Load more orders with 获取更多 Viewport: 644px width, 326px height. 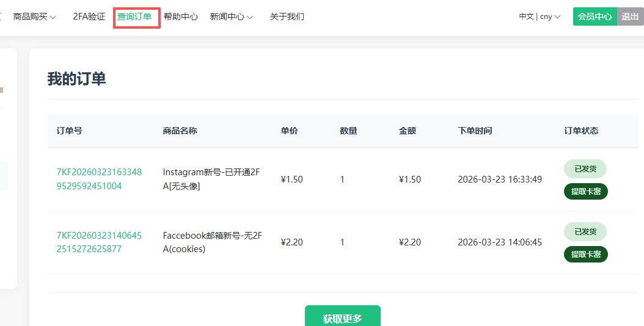coord(342,318)
